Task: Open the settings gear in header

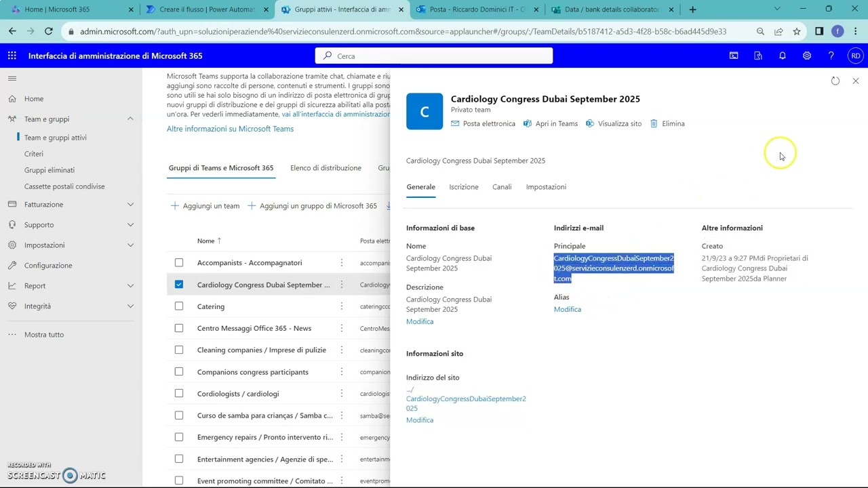Action: [807, 56]
